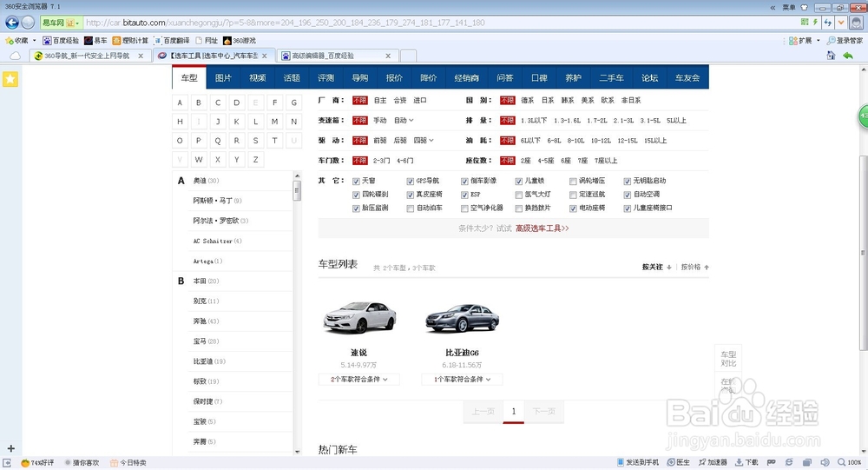Click the 100% zoom magnifier control

tap(850, 462)
